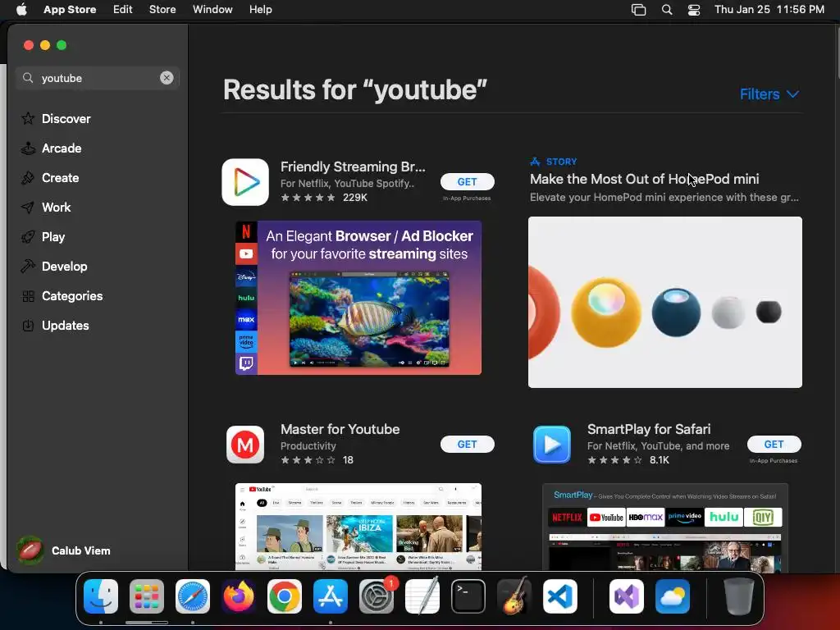
Task: Open the cloud app in Dock
Action: pyautogui.click(x=673, y=596)
